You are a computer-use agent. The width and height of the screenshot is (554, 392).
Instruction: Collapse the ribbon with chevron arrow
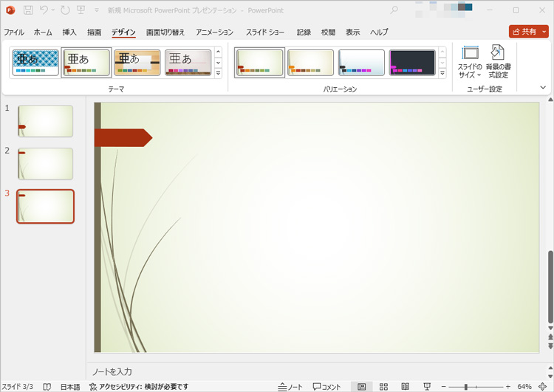[x=543, y=87]
